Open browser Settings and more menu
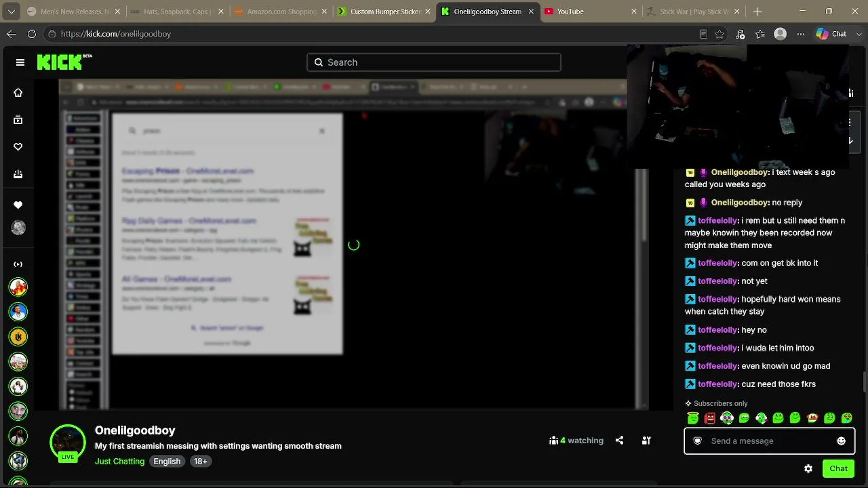The width and height of the screenshot is (868, 488). 801,34
